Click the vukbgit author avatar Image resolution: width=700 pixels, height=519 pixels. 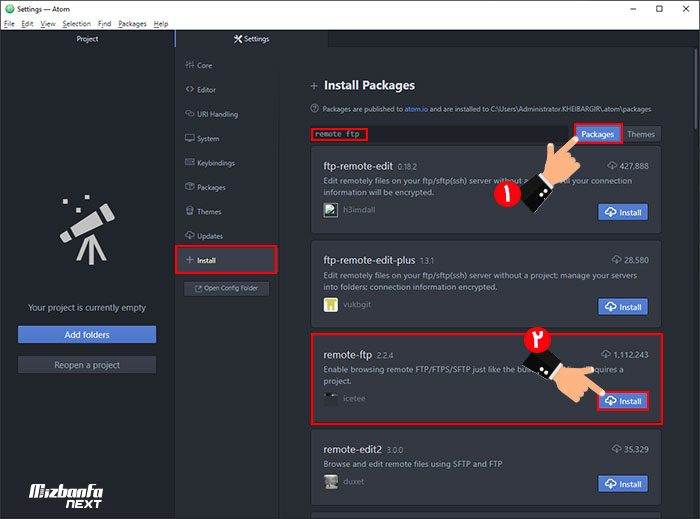point(331,305)
